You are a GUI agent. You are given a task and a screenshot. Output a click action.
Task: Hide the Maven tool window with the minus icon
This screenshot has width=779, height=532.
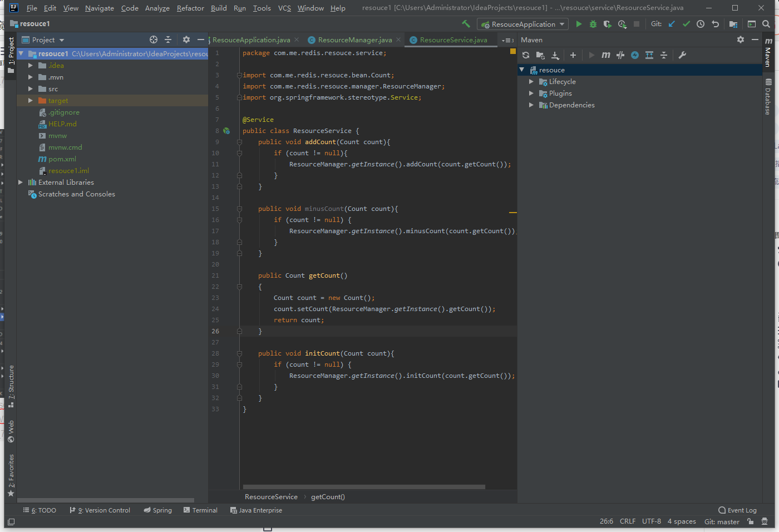click(x=755, y=40)
